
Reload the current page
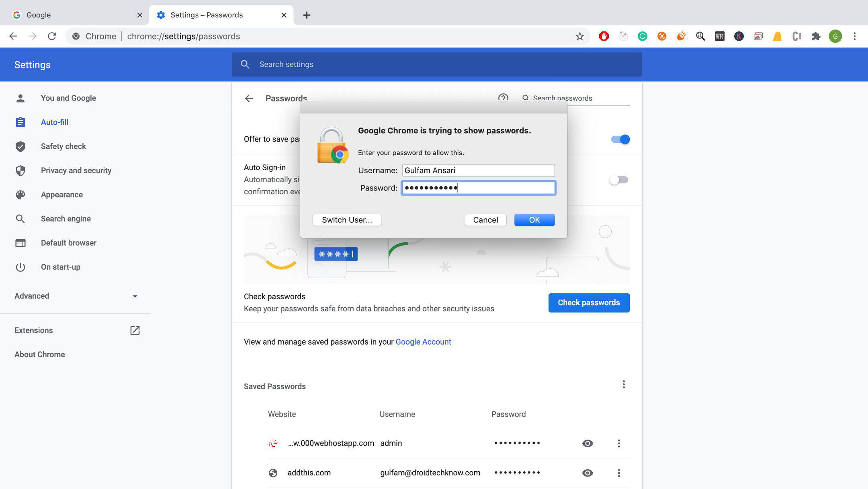pos(52,36)
